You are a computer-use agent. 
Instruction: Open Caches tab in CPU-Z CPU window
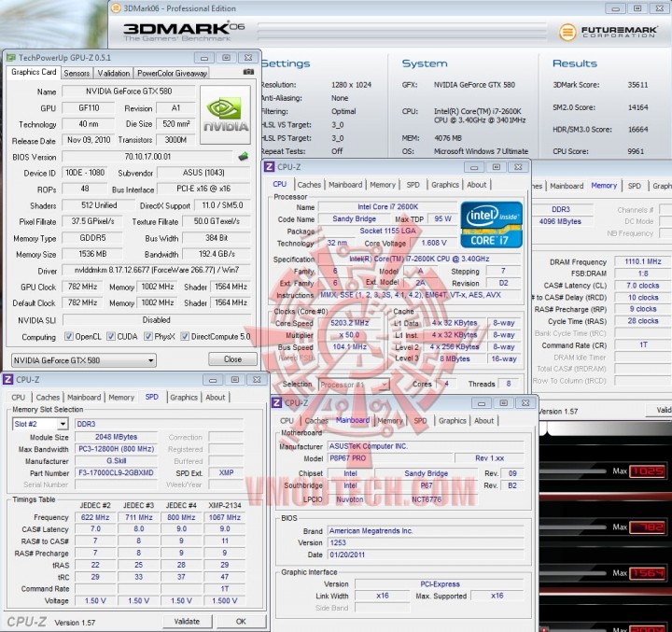pyautogui.click(x=309, y=184)
